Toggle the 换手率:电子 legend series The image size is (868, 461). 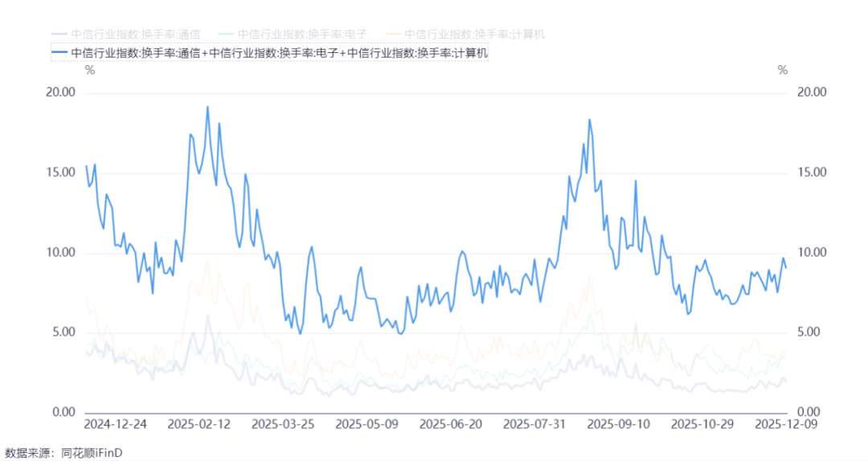(293, 35)
